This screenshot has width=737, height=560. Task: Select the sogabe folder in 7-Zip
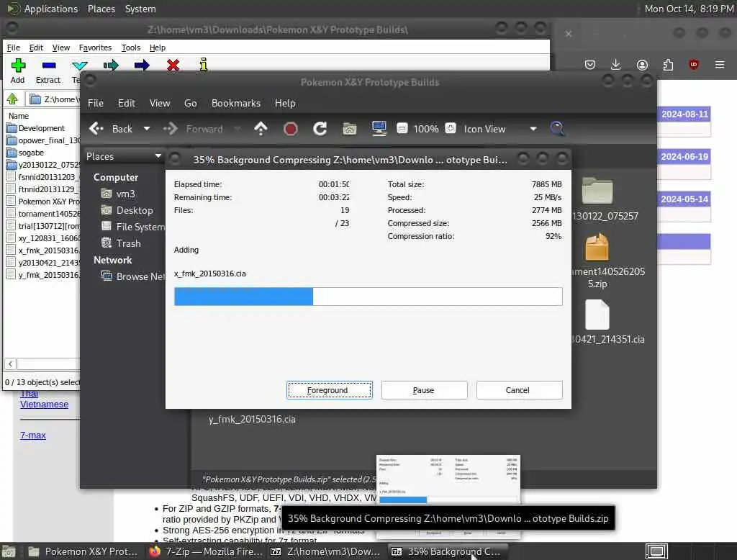click(x=25, y=153)
